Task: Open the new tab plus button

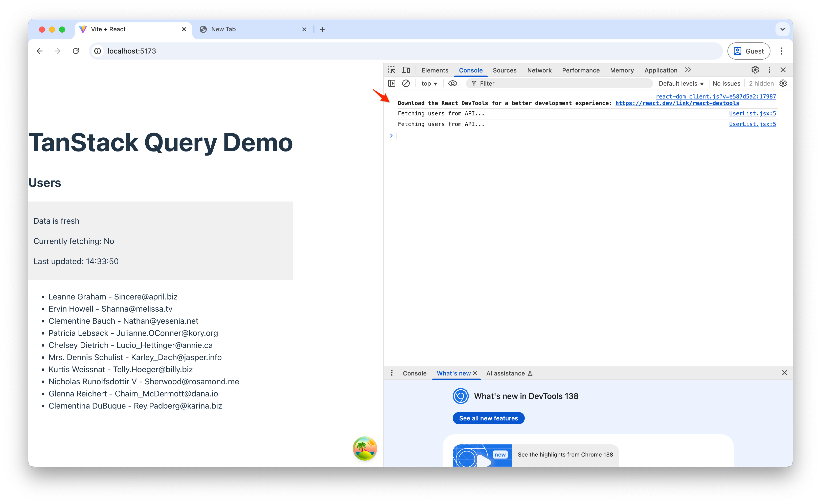Action: pyautogui.click(x=322, y=29)
